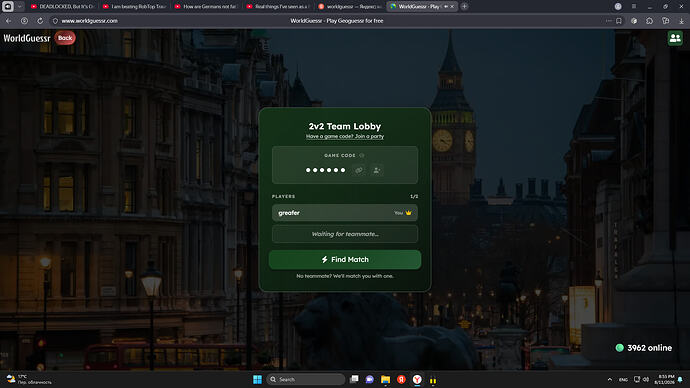Click the browser sidebar panel icon at top left
Screen dimensions: 690x388
pyautogui.click(x=7, y=6)
